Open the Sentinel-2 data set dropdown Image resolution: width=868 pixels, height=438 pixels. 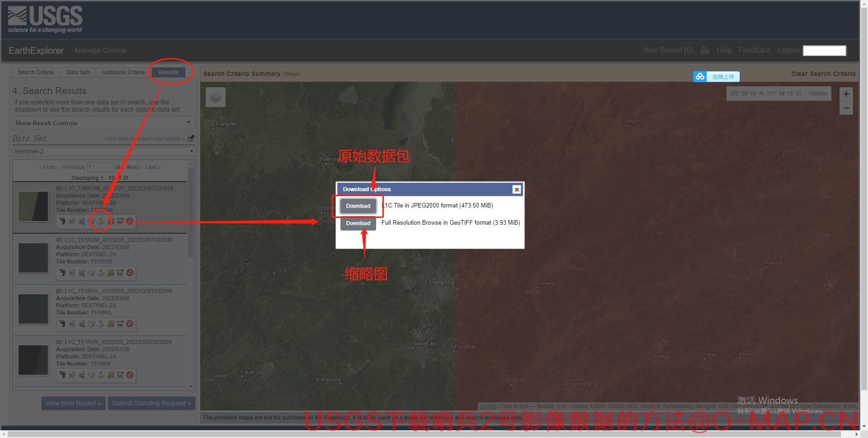pos(104,151)
